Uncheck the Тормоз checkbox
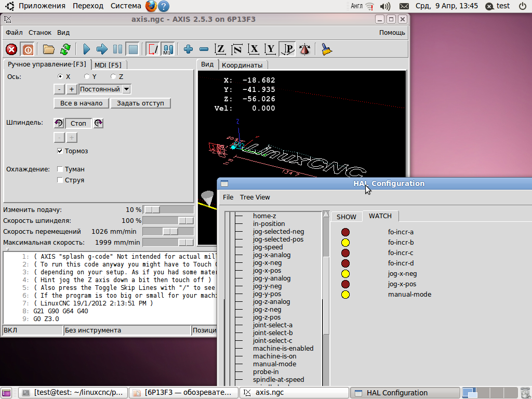 (x=60, y=151)
